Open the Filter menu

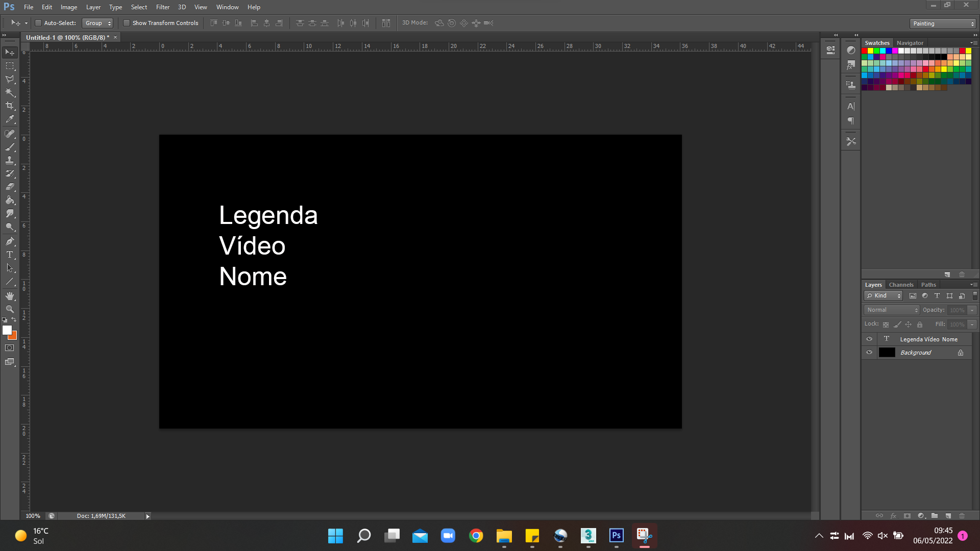(162, 7)
